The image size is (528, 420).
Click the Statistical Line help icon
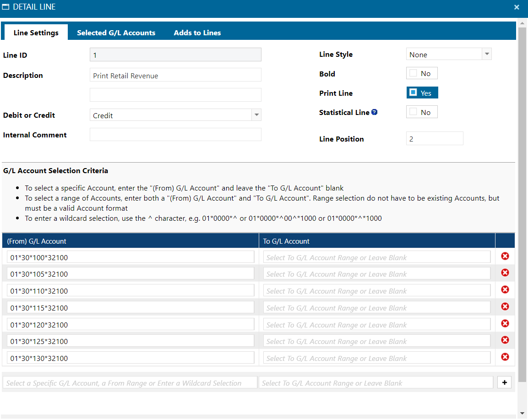374,112
